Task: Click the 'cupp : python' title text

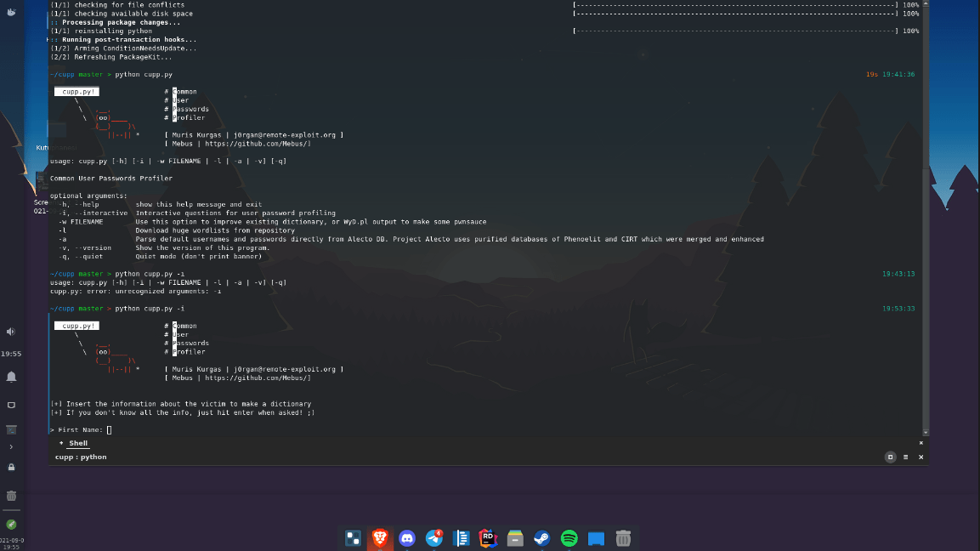Action: pos(81,457)
